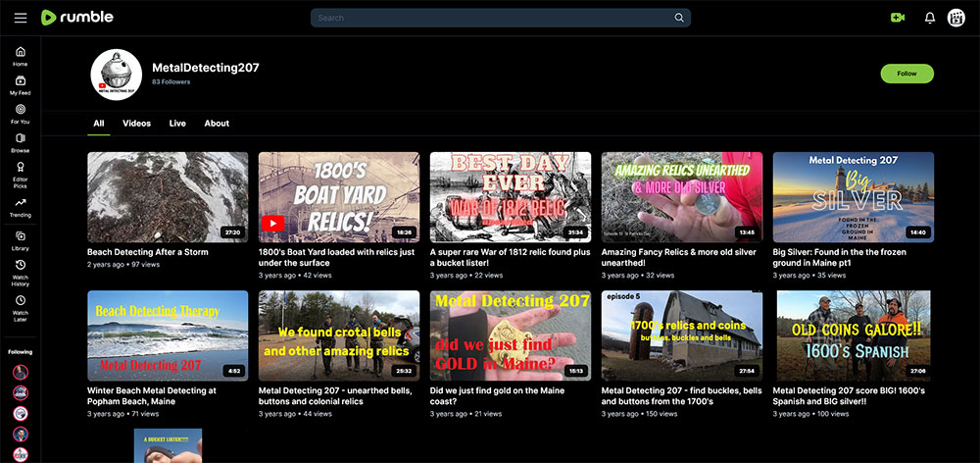980x463 pixels.
Task: Open second followed channel avatar
Action: pos(21,393)
